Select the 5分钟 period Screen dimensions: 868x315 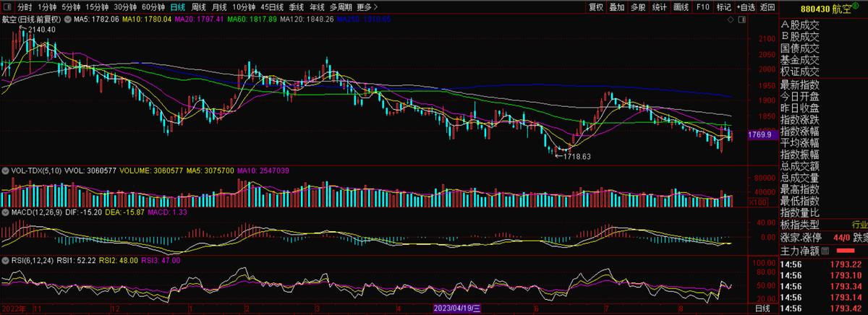[71, 7]
